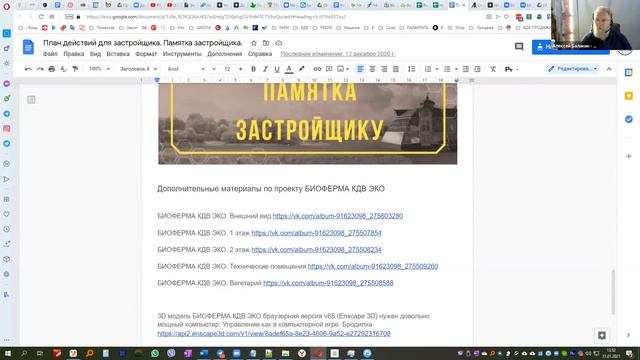Open Windows Start menu

click(7, 353)
